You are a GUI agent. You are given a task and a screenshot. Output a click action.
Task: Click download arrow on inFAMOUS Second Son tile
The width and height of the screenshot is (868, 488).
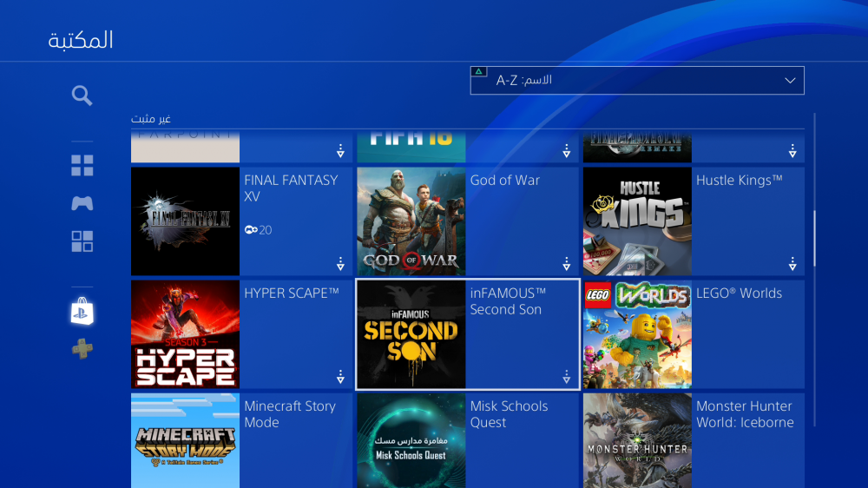(x=566, y=377)
